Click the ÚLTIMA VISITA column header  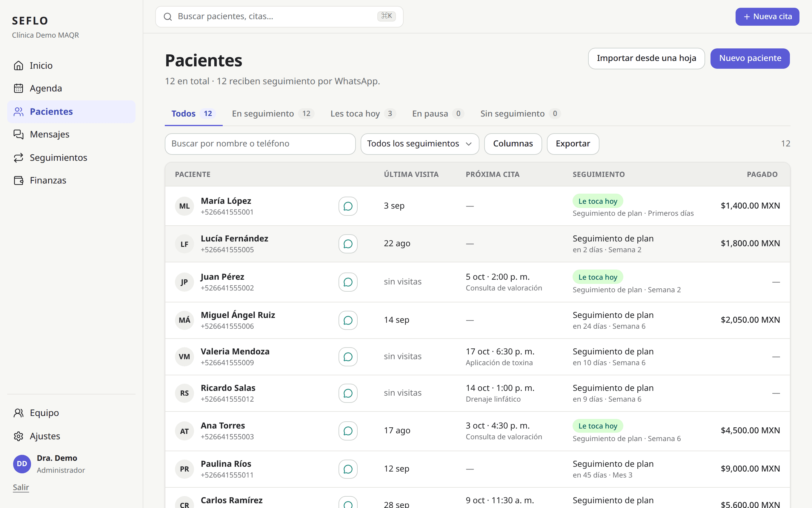[411, 175]
